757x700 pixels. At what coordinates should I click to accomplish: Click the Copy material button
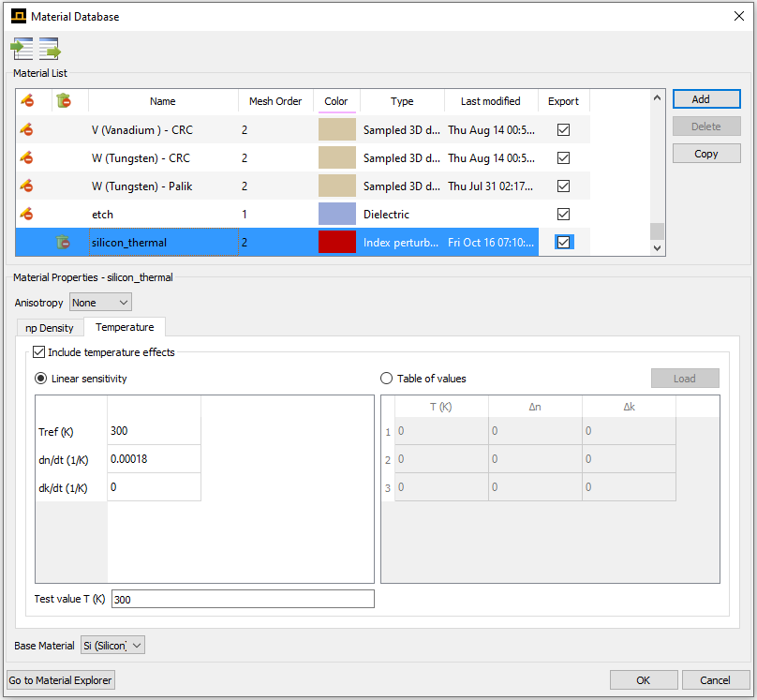coord(706,154)
